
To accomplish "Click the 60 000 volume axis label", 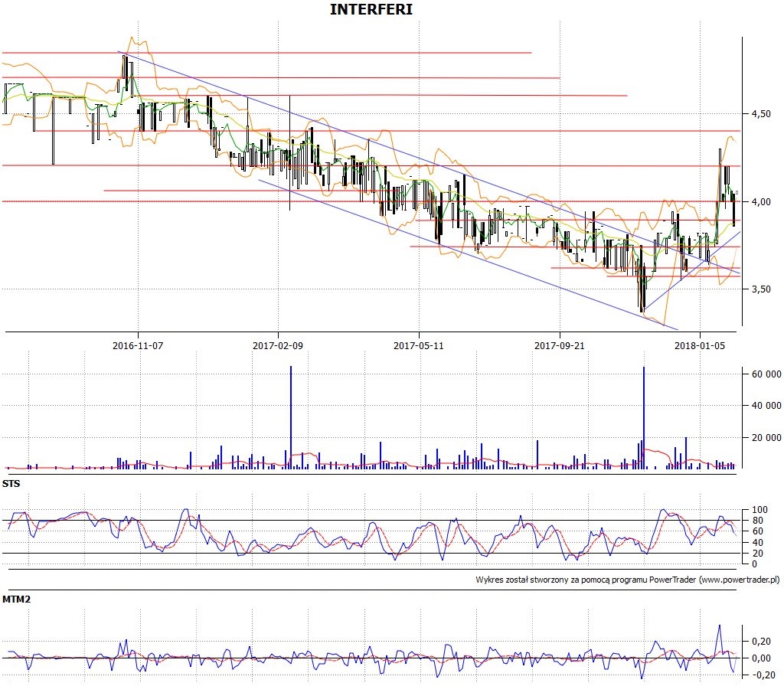I will click(766, 374).
